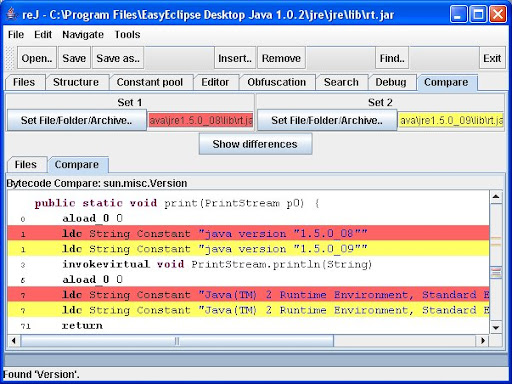
Task: Click the red Set 1 path field
Action: [201, 120]
